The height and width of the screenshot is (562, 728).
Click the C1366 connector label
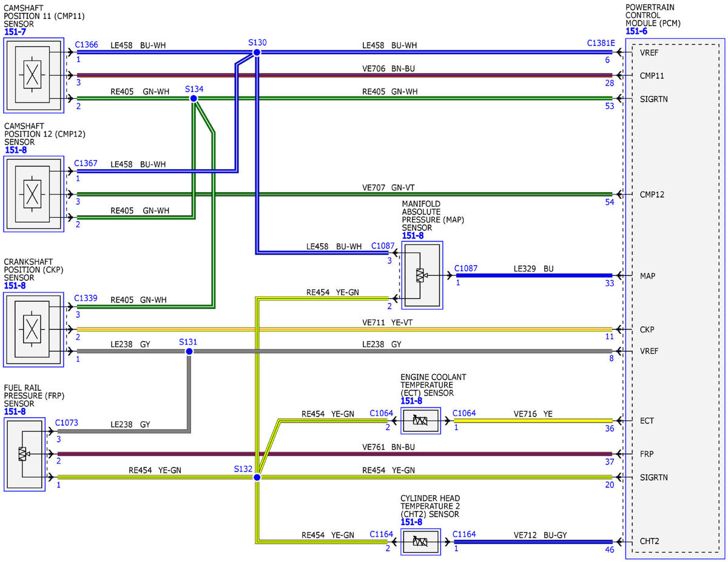pyautogui.click(x=86, y=45)
